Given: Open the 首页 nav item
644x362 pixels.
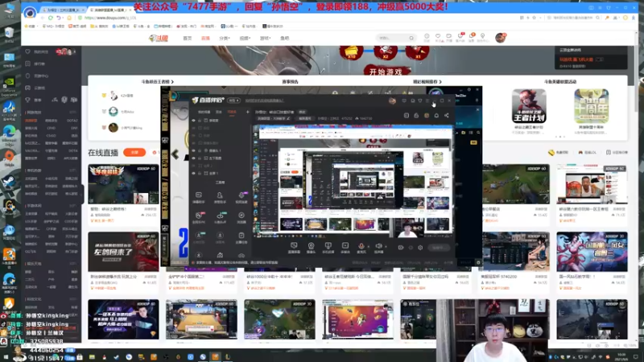Looking at the screenshot, I should tap(188, 38).
